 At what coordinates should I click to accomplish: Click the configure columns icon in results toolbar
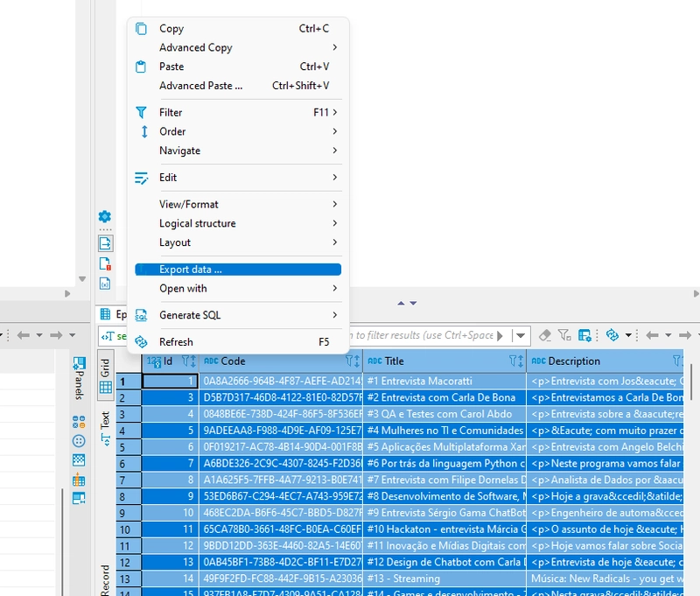point(584,335)
